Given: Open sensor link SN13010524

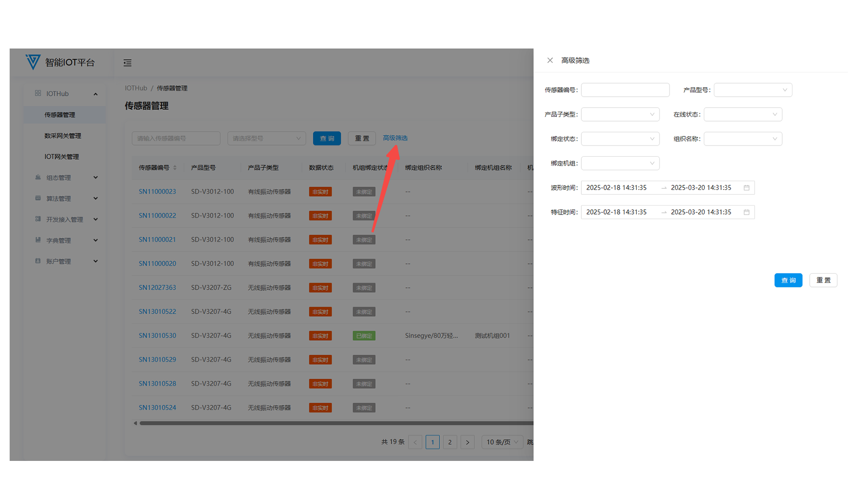Looking at the screenshot, I should point(157,408).
